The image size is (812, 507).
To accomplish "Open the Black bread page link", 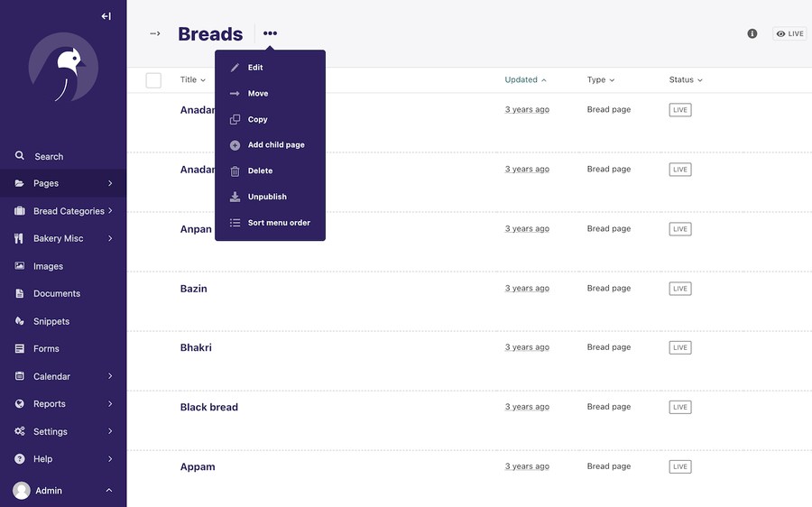I will pyautogui.click(x=208, y=407).
